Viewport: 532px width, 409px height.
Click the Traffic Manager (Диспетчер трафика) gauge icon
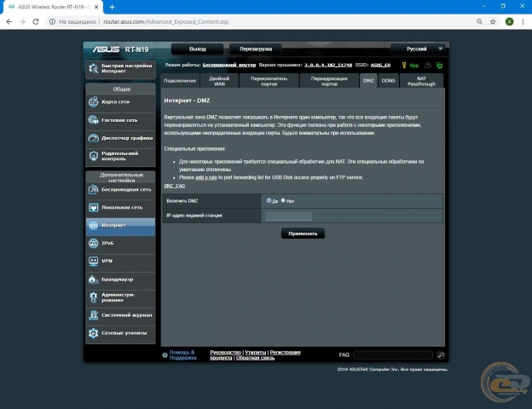(x=93, y=138)
